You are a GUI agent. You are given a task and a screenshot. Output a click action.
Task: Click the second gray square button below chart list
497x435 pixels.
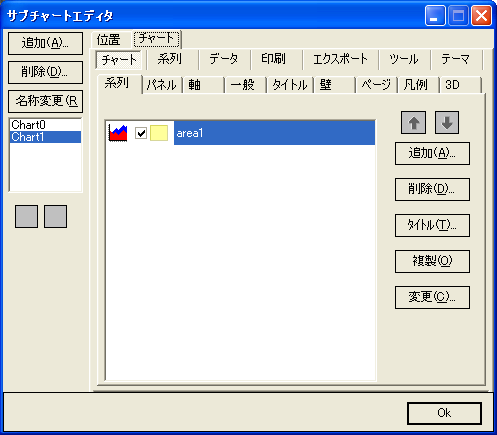(55, 217)
